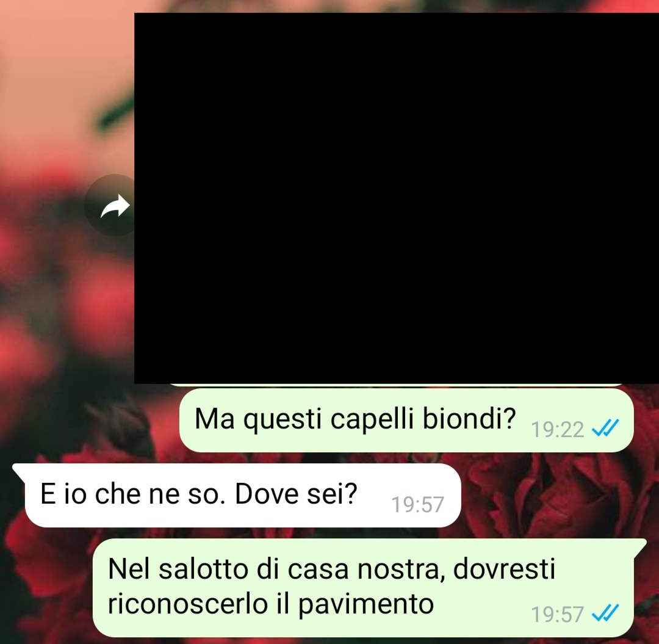Click the blue read receipt on the last message

pyautogui.click(x=605, y=613)
